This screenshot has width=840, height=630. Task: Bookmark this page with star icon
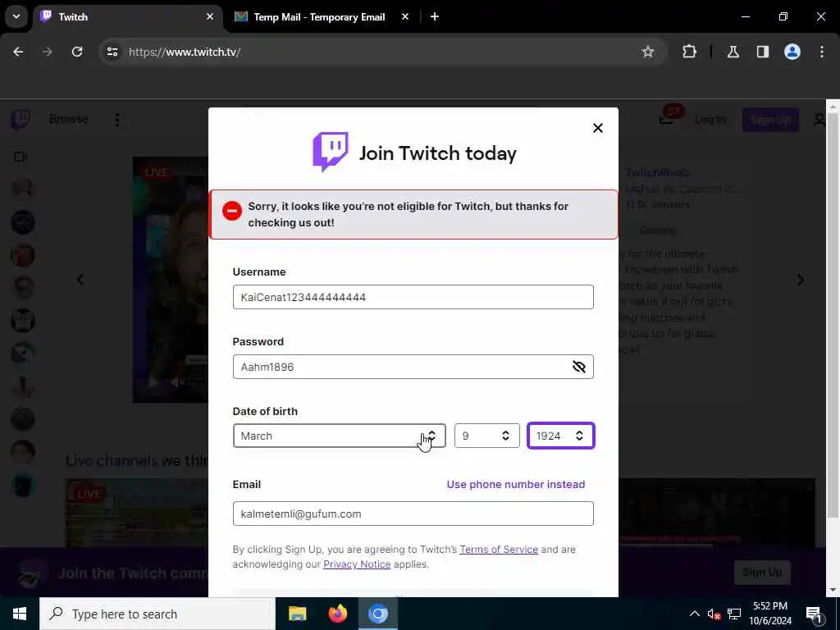click(x=648, y=52)
